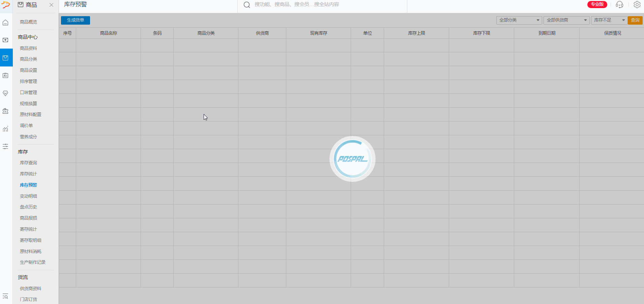The image size is (644, 304).
Task: Open the diamond icon in sidebar
Action: tap(5, 93)
